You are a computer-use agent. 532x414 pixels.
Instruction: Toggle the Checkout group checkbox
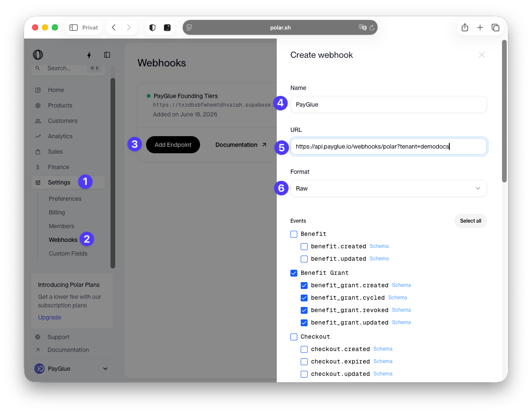[x=294, y=337]
